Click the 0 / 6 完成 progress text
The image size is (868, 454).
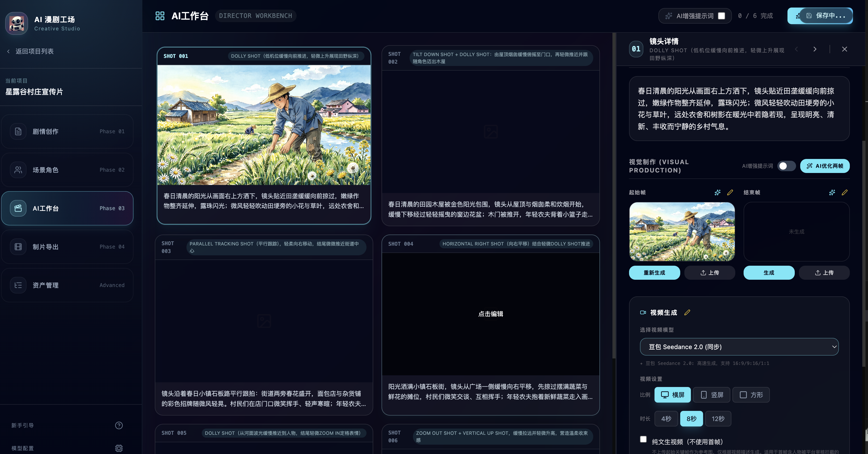tap(756, 16)
